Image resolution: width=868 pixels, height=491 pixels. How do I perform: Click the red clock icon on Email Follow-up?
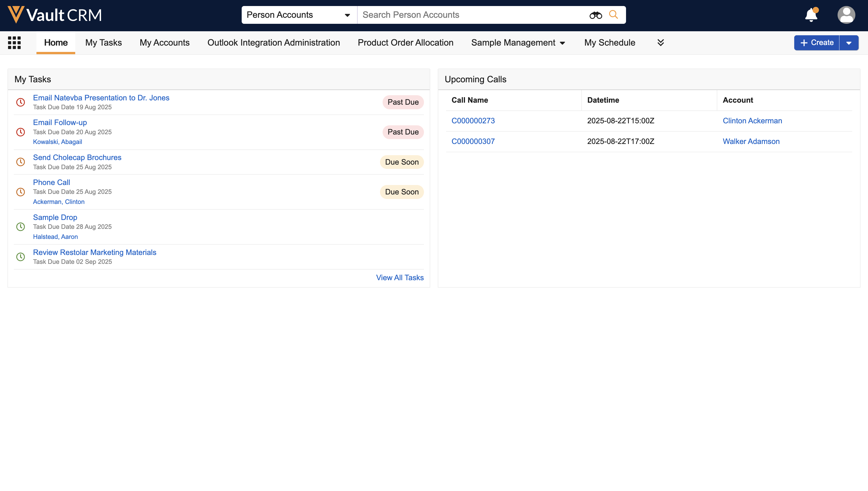(x=21, y=132)
